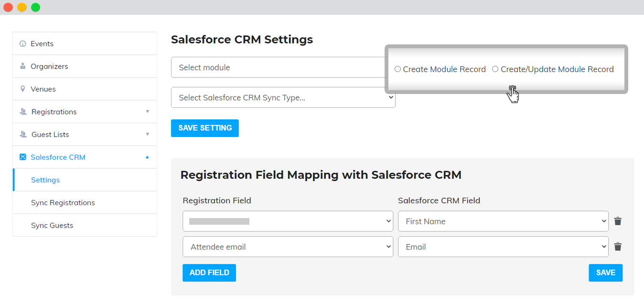This screenshot has height=303, width=644.
Task: Open the Attendee email field dropdown
Action: click(x=288, y=247)
